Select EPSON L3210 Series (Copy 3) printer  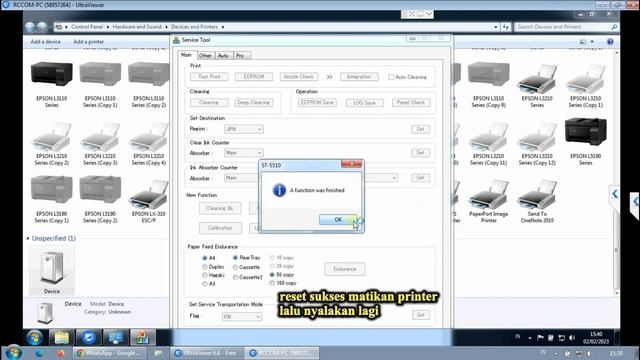pos(100,137)
